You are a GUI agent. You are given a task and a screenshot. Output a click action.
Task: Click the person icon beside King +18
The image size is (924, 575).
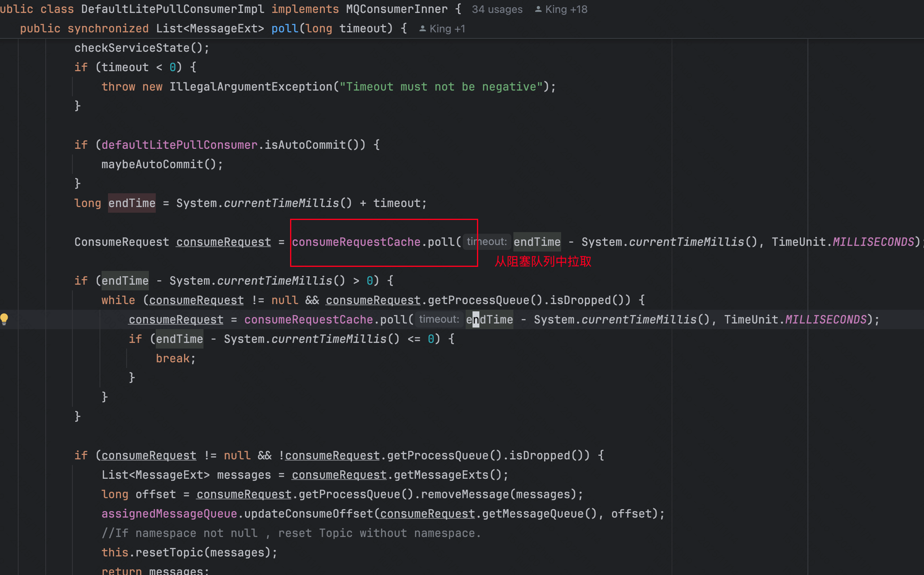538,9
